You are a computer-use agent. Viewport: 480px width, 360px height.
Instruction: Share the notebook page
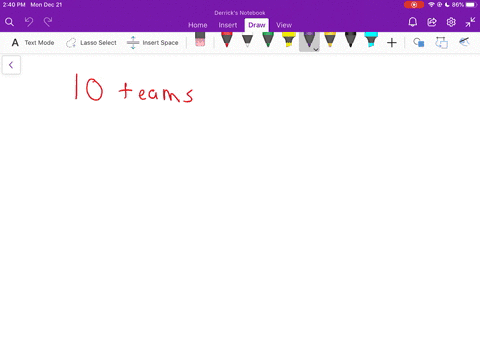(x=432, y=22)
